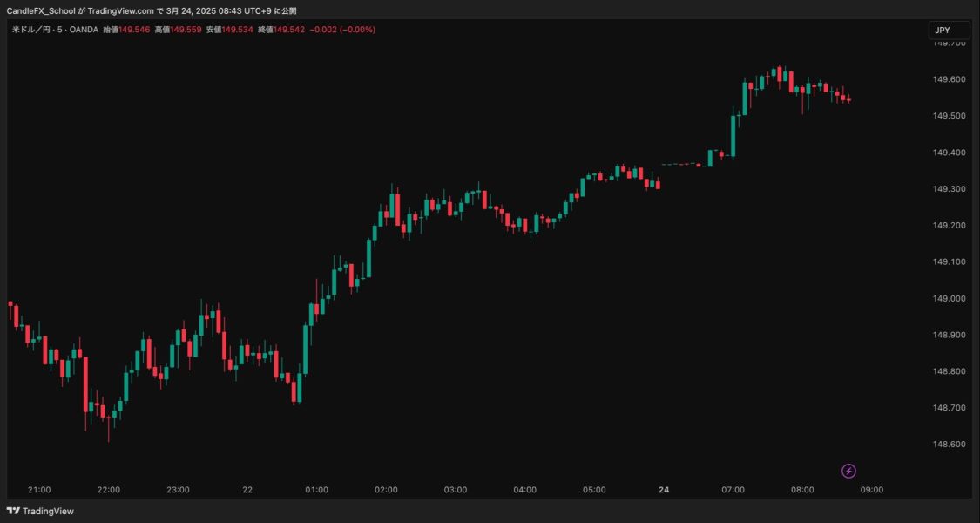Click the 安値 149.534 low value

(229, 30)
